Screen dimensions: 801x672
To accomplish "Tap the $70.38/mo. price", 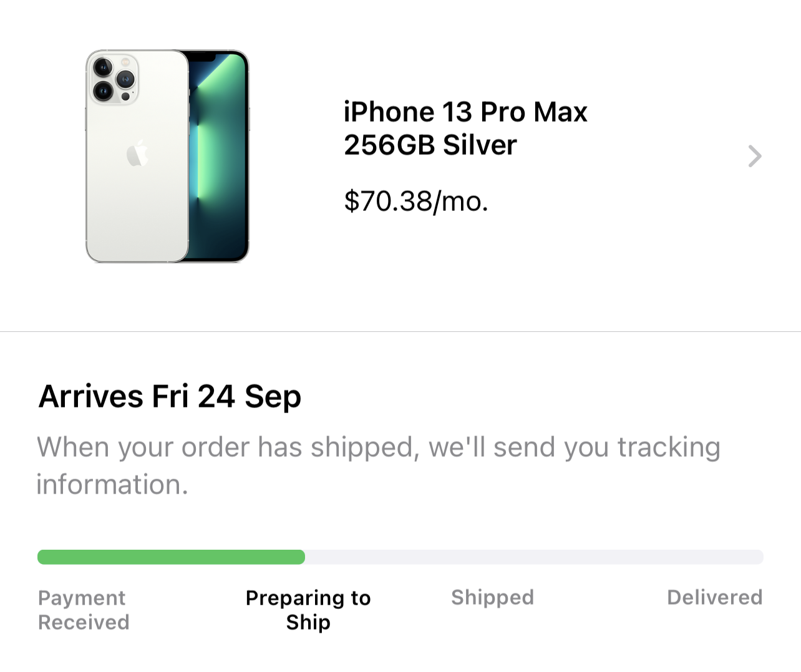I will 415,202.
